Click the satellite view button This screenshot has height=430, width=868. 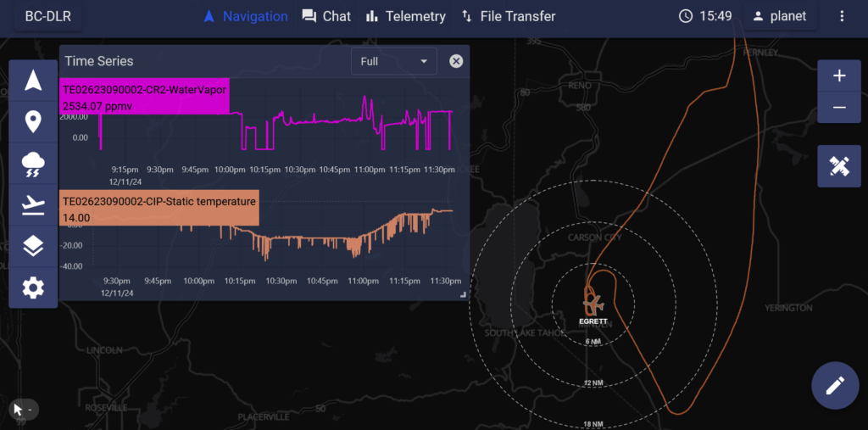click(838, 166)
